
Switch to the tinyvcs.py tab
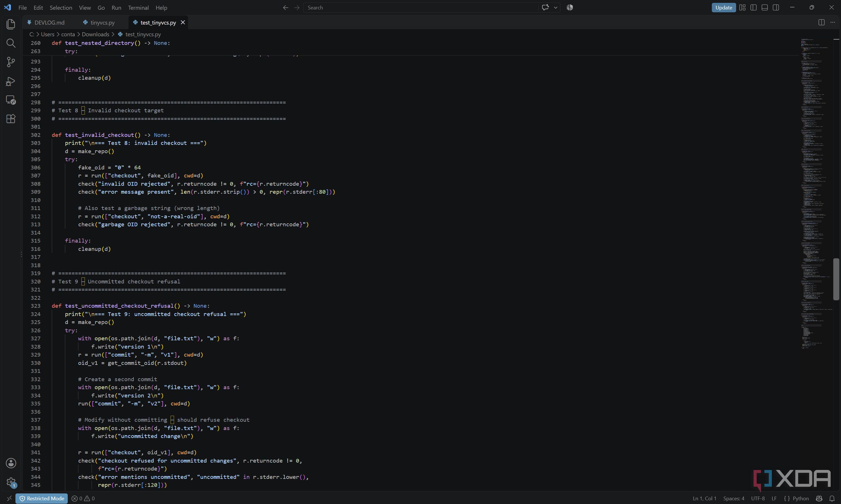(102, 22)
